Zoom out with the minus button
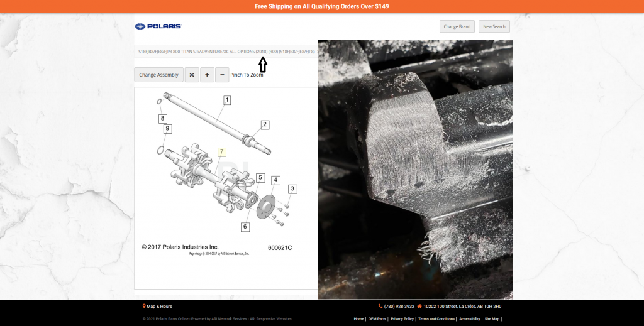The image size is (644, 326). tap(222, 75)
